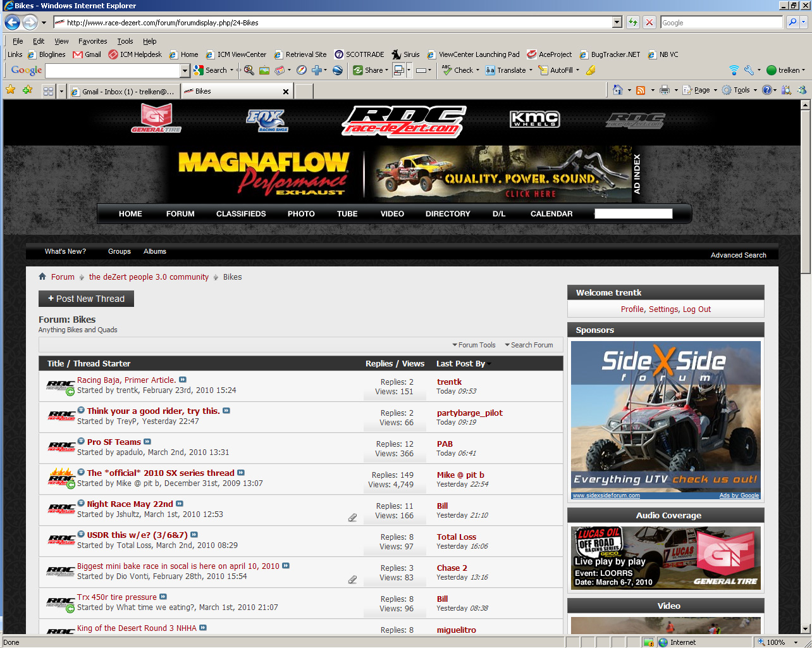Click Magnaflow Performance Exhaust banner ad
The width and height of the screenshot is (812, 648).
click(x=399, y=174)
